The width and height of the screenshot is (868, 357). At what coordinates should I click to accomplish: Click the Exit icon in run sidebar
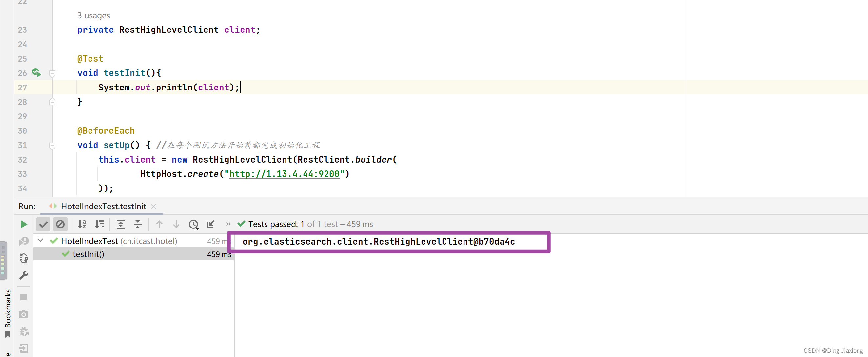coord(24,348)
